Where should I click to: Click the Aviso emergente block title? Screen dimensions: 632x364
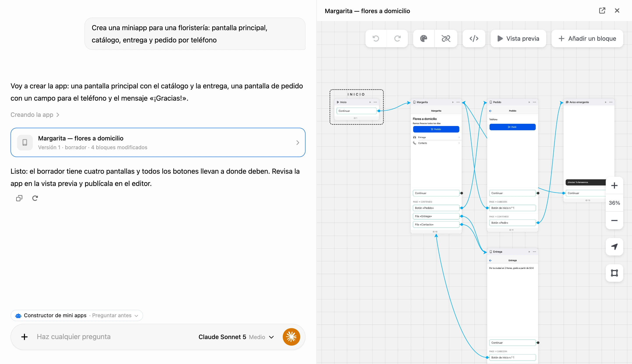point(579,102)
